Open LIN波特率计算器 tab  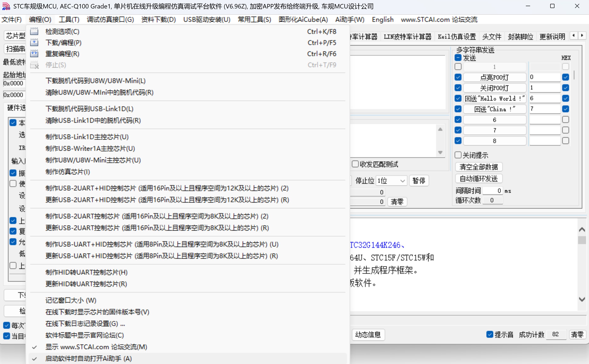[407, 37]
